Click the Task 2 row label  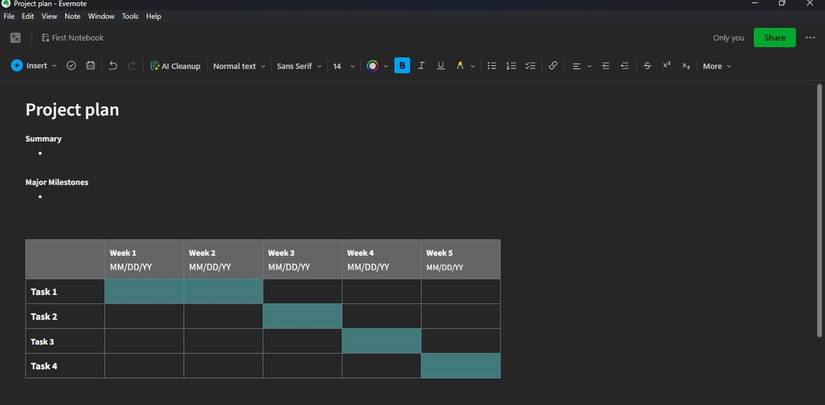pos(44,317)
